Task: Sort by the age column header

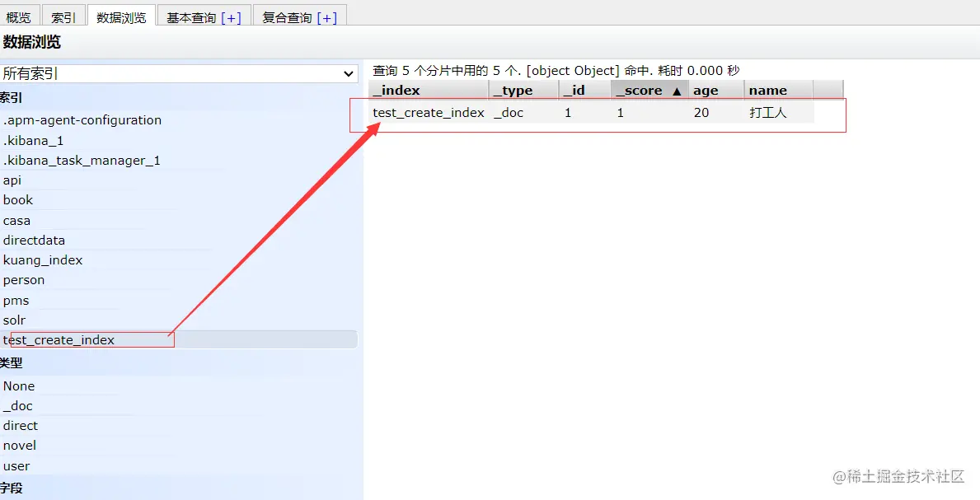Action: coord(716,91)
